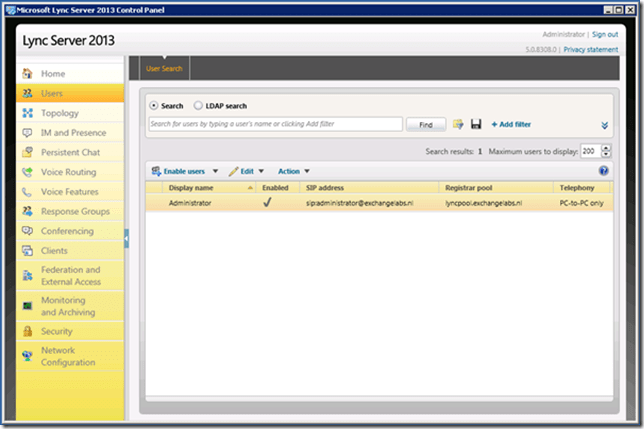The image size is (644, 429).
Task: Open the Action dropdown menu
Action: coord(294,171)
